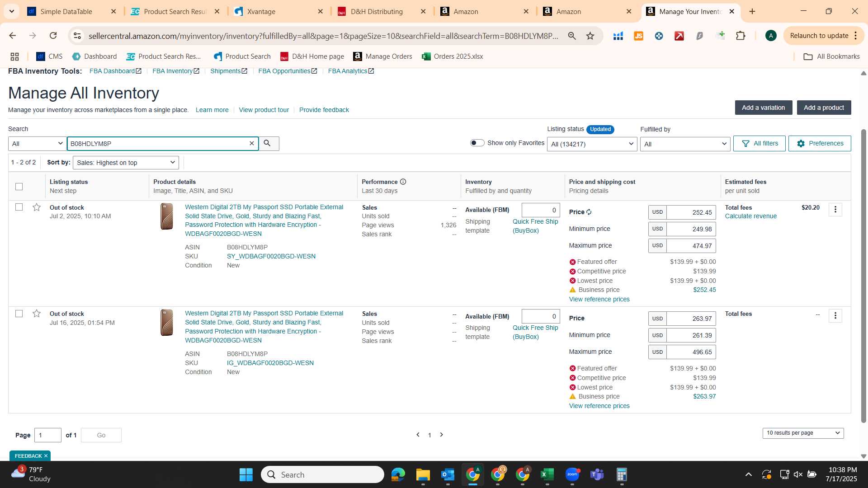This screenshot has width=868, height=488.
Task: Show hidden system tray icons chevron
Action: pyautogui.click(x=748, y=474)
